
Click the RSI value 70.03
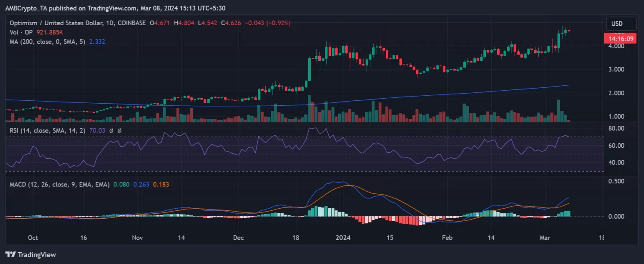[x=96, y=131]
